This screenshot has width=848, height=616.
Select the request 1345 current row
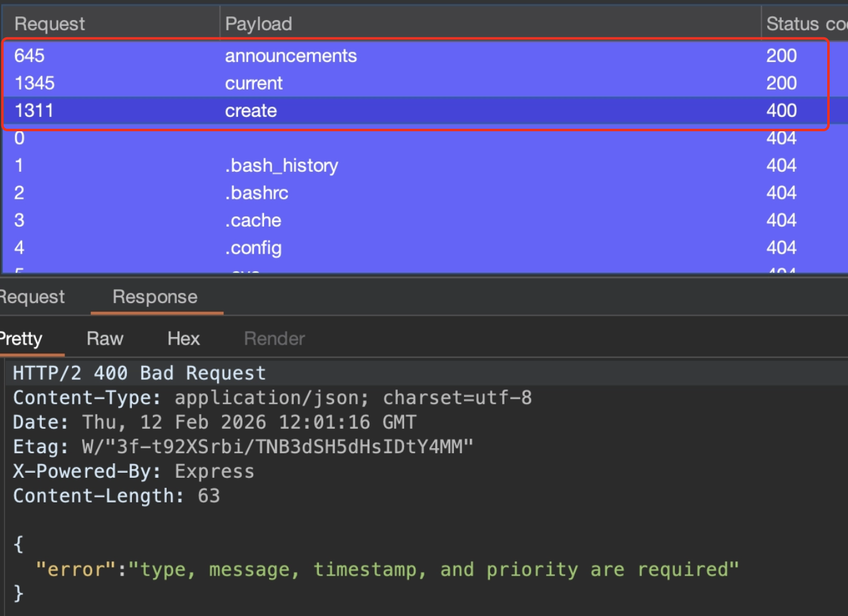(254, 83)
